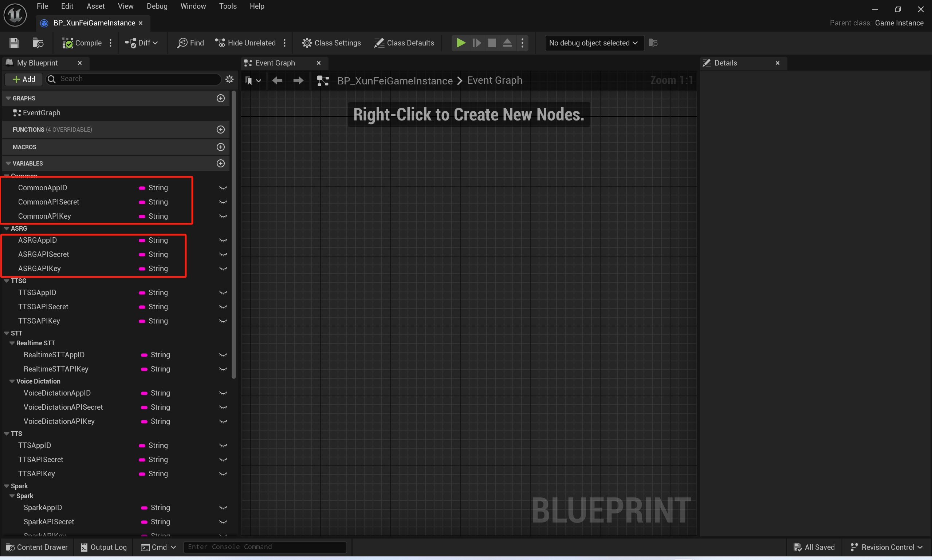
Task: Click the CommonAPISecret pink String type swatch
Action: 142,202
